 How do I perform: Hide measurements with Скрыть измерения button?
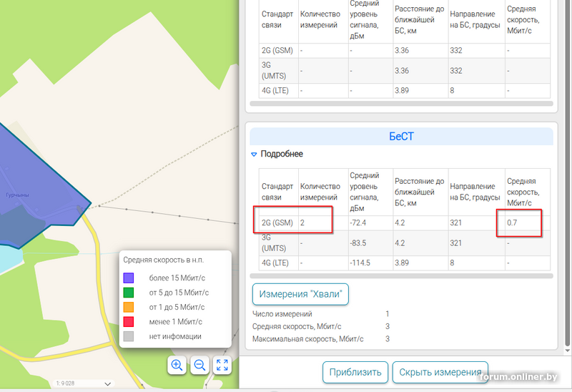tap(440, 372)
